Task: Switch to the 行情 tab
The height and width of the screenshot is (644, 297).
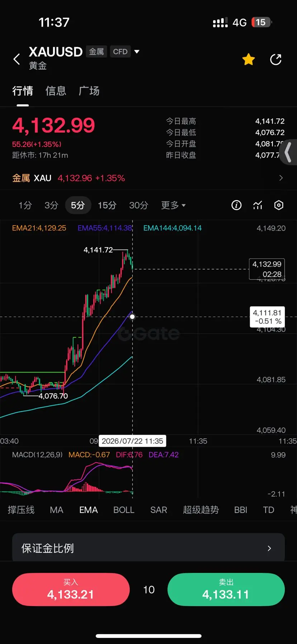Action: (x=23, y=91)
